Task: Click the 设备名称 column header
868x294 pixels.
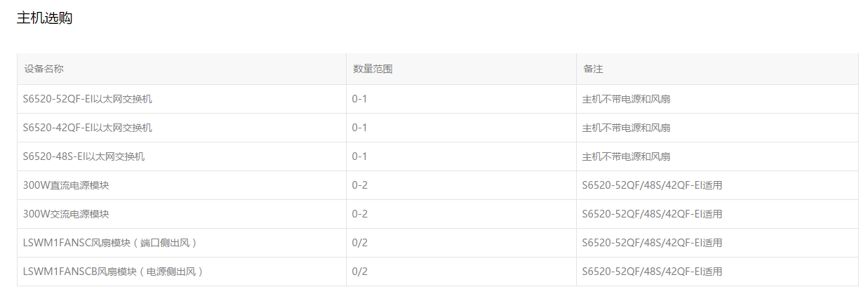Action: pyautogui.click(x=44, y=69)
